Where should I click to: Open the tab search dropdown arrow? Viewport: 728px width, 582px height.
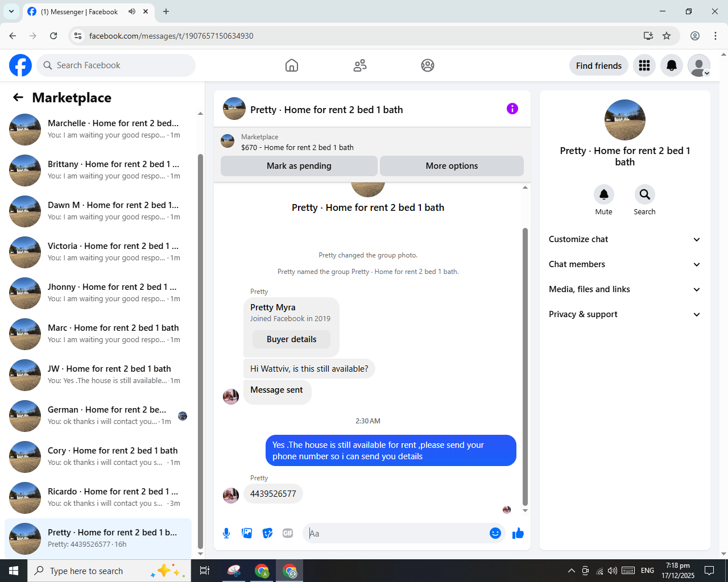click(x=11, y=11)
